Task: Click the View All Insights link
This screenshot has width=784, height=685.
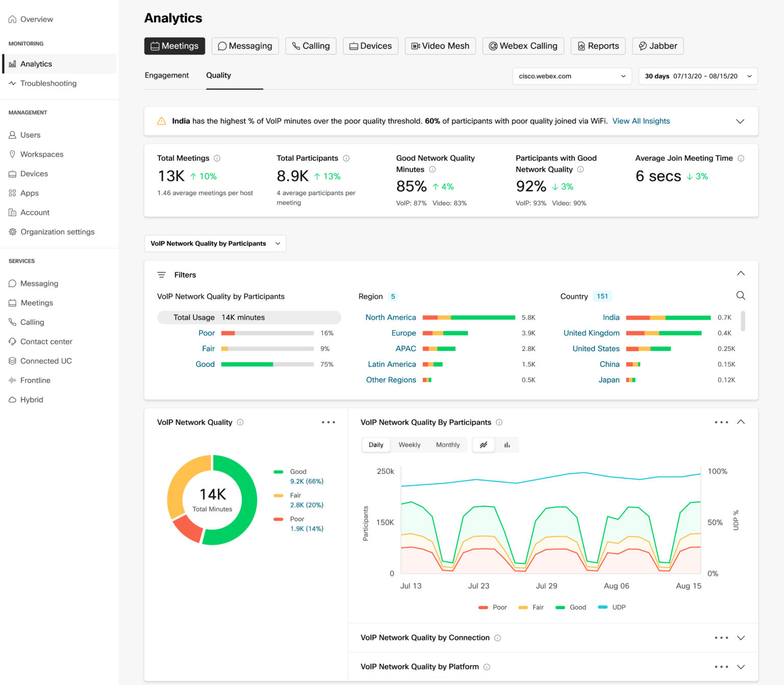Action: (641, 121)
